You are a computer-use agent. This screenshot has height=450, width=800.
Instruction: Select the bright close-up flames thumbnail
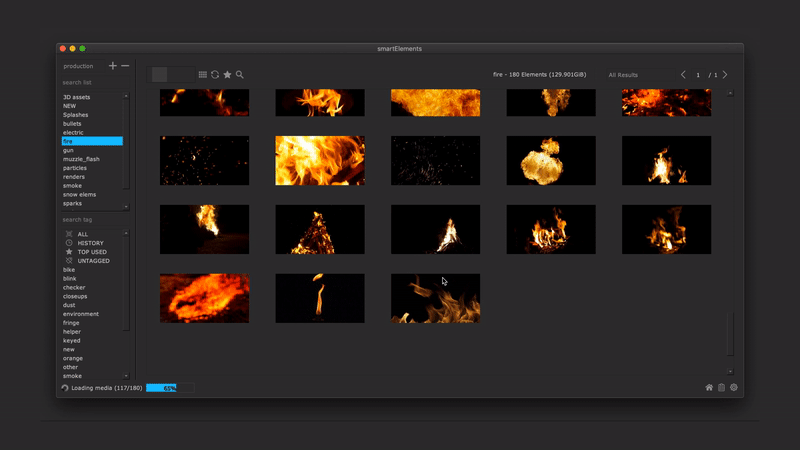pos(320,161)
